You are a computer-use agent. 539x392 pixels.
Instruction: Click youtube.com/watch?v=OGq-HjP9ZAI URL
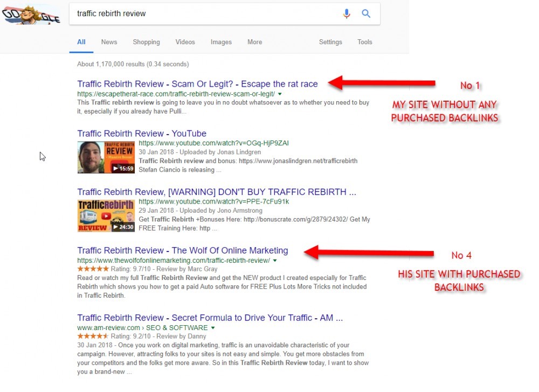[213, 143]
